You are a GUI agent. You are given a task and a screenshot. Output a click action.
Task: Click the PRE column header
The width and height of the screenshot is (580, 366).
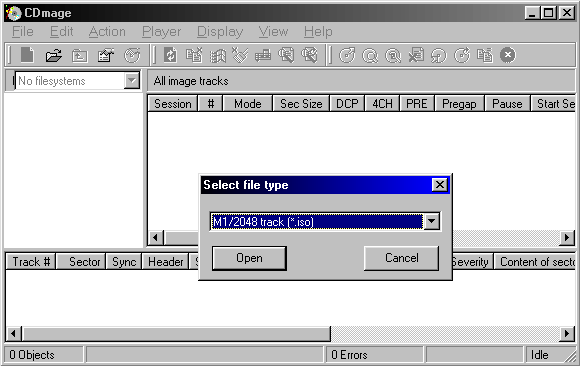[x=417, y=104]
